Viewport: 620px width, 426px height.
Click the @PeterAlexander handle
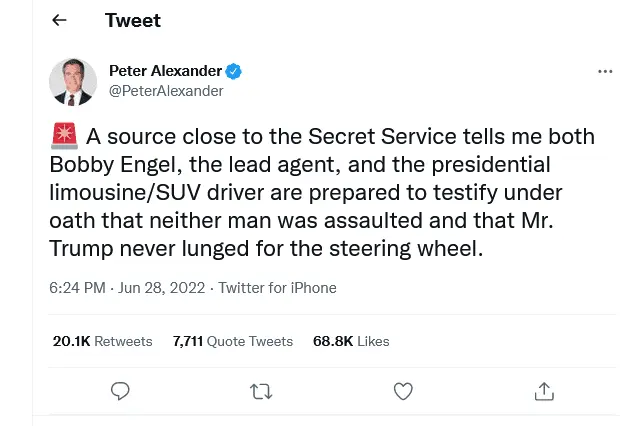point(165,91)
